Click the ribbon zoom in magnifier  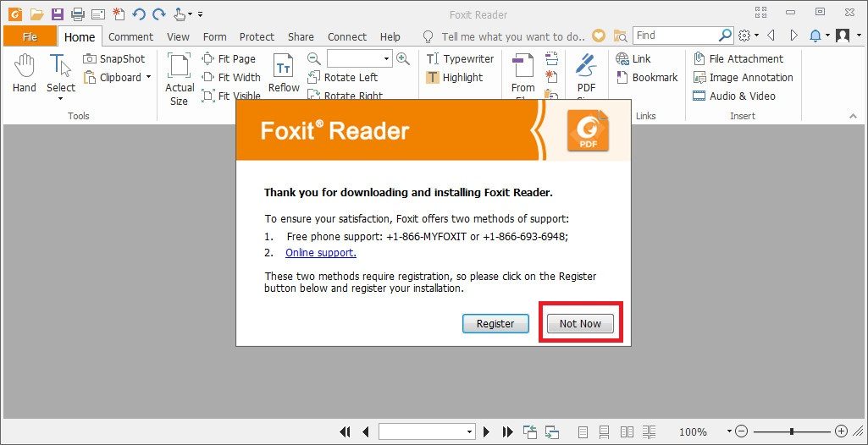click(x=403, y=58)
